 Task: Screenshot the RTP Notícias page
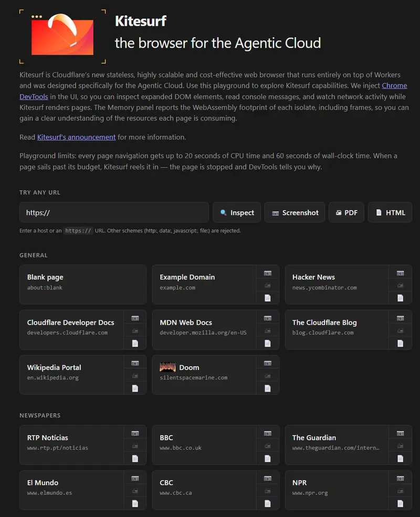click(135, 433)
